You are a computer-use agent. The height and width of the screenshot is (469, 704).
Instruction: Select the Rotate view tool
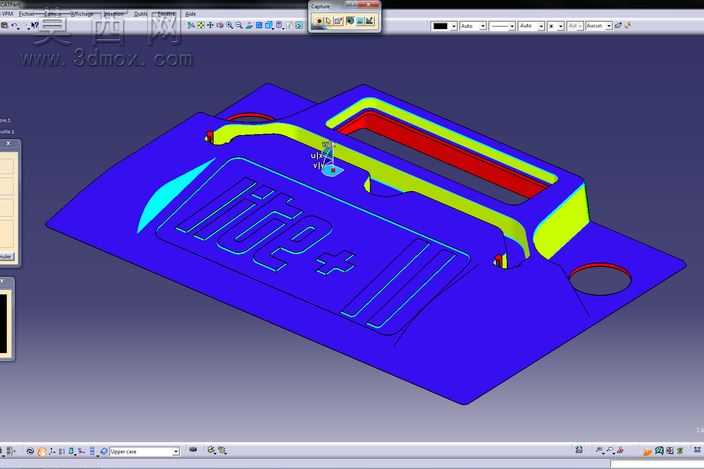click(x=220, y=26)
